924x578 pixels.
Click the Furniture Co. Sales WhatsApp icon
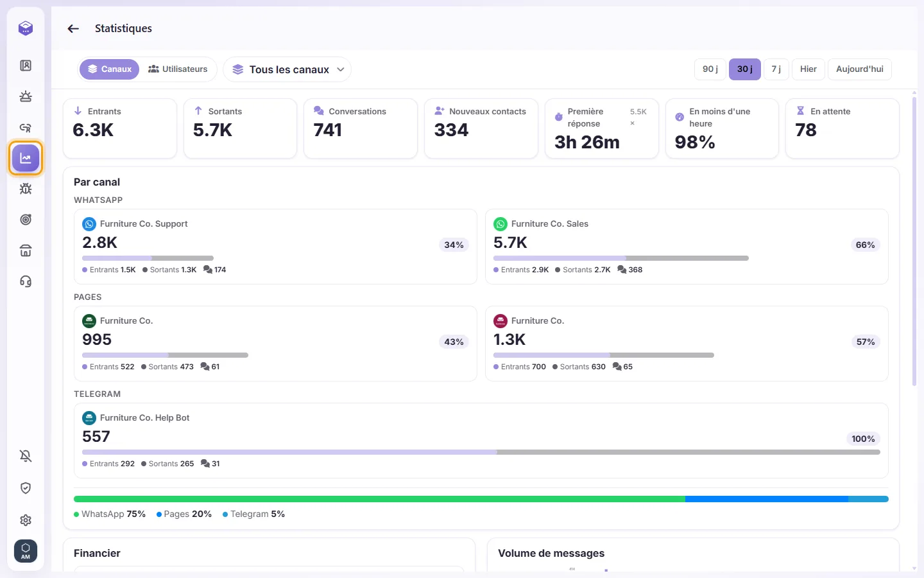pyautogui.click(x=501, y=224)
